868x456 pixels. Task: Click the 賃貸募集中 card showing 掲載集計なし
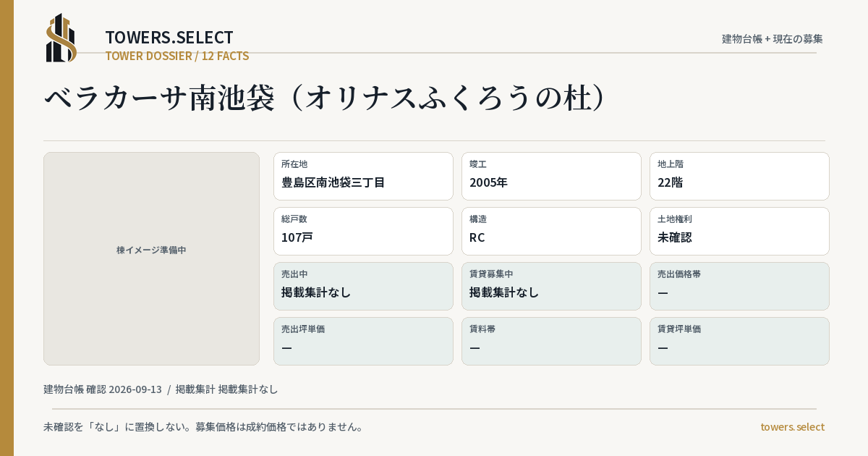(551, 286)
